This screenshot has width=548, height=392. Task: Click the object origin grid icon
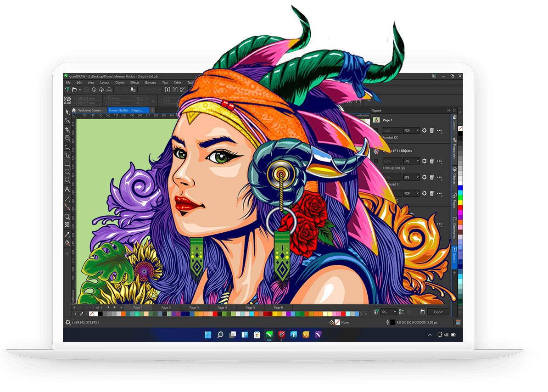(x=68, y=101)
